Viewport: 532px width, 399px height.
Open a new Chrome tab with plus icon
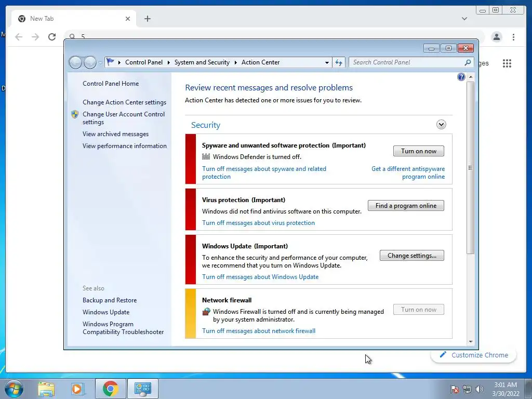pos(147,19)
